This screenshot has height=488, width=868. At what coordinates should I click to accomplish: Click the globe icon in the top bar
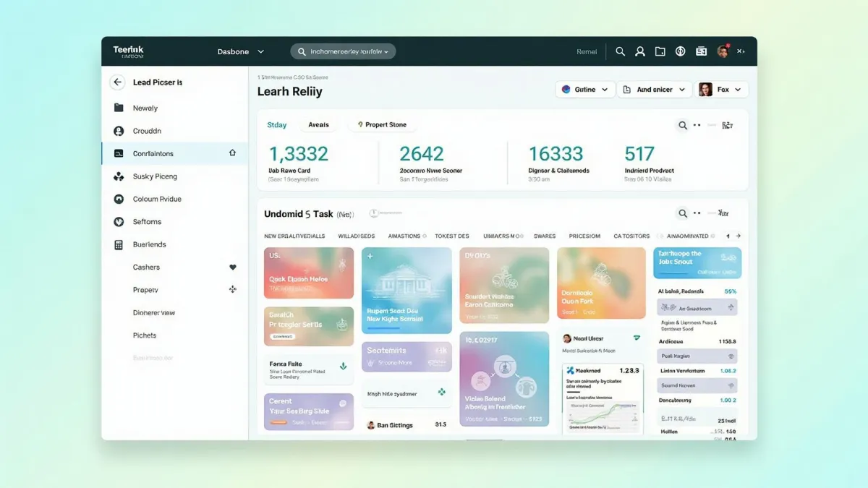pos(681,51)
